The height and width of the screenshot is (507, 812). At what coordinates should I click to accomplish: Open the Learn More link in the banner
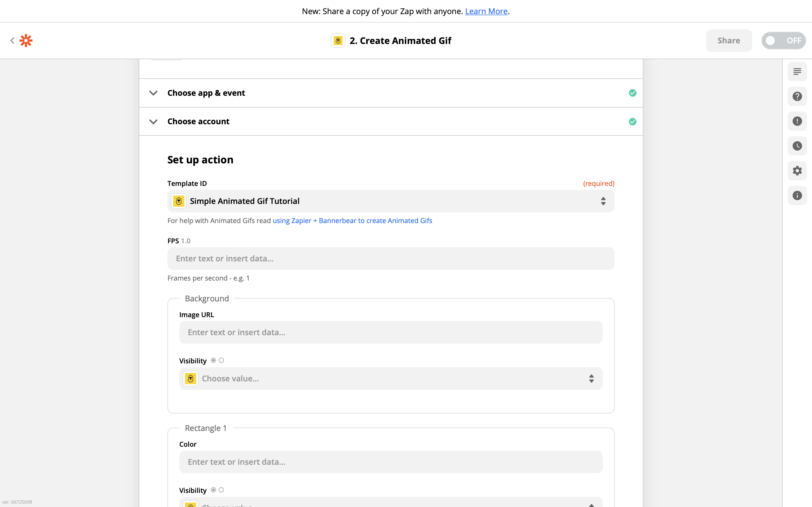(x=486, y=11)
